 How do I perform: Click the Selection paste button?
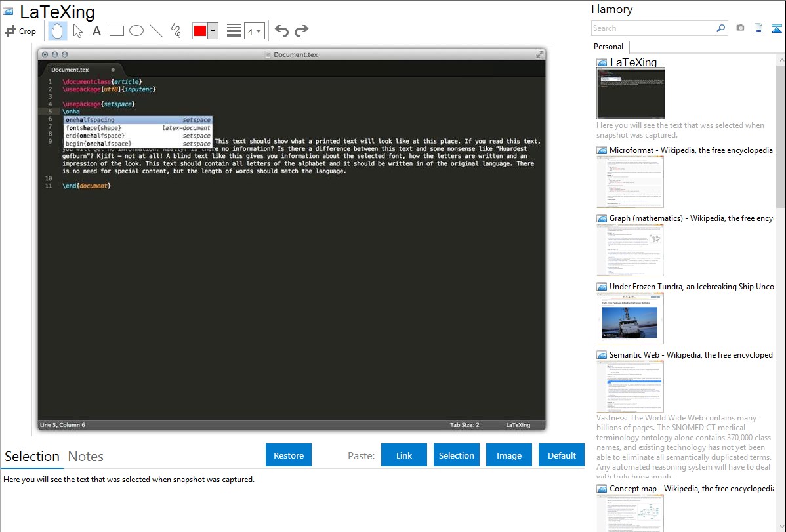pos(456,455)
